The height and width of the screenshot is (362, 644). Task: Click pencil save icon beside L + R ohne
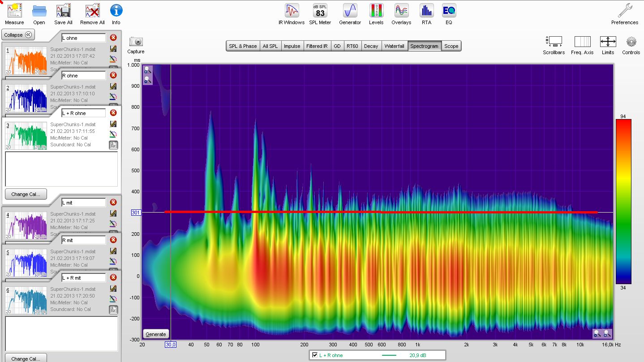click(113, 124)
